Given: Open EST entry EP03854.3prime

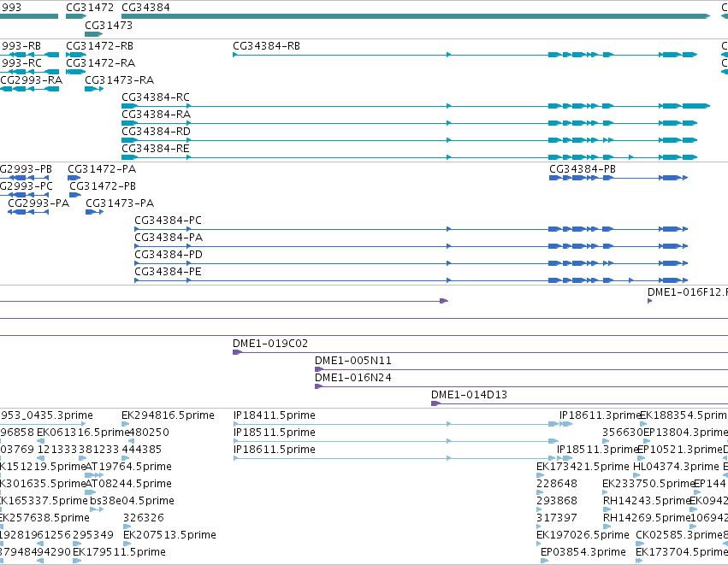Looking at the screenshot, I should 583,553.
